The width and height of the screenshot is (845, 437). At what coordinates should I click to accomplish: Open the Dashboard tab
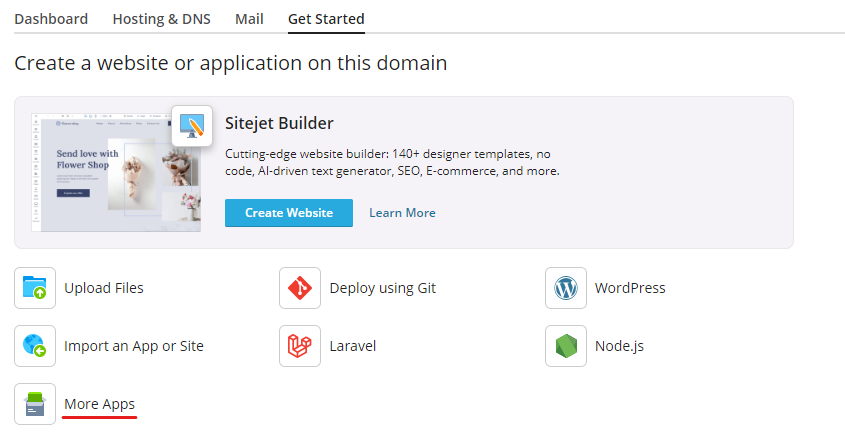click(51, 19)
